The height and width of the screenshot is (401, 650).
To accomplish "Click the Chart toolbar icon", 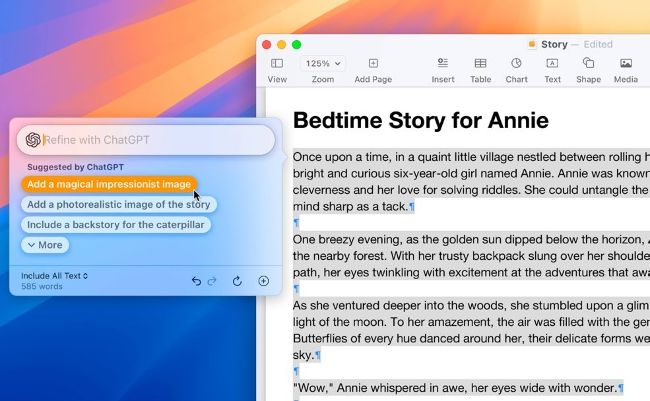I will [516, 64].
